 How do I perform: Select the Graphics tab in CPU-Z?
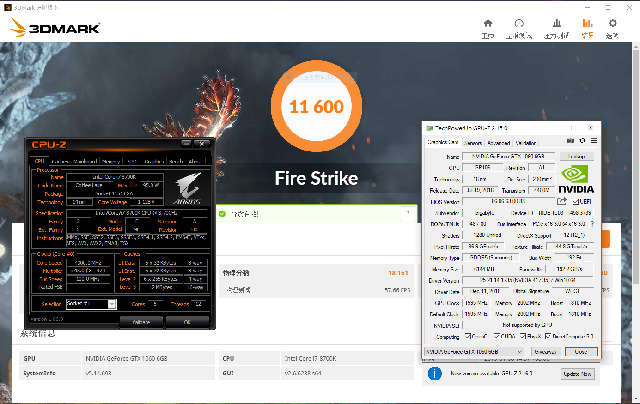click(x=154, y=161)
